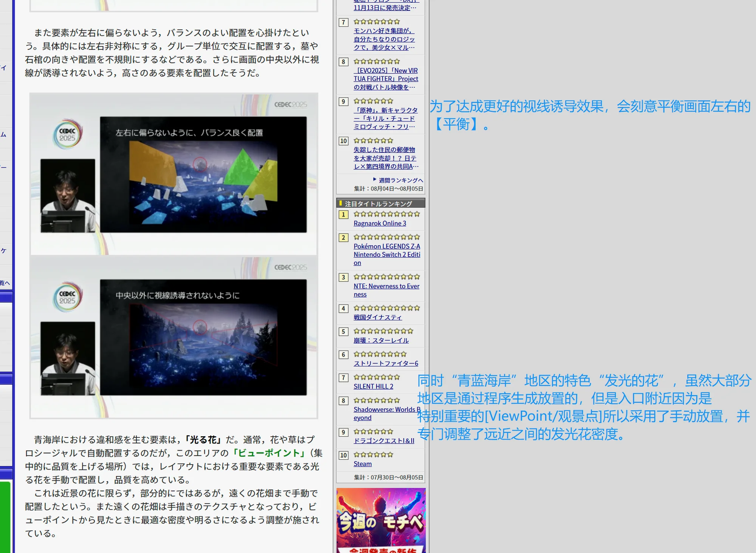Open NTE: Neverness to Everness link
756x553 pixels.
pos(386,290)
